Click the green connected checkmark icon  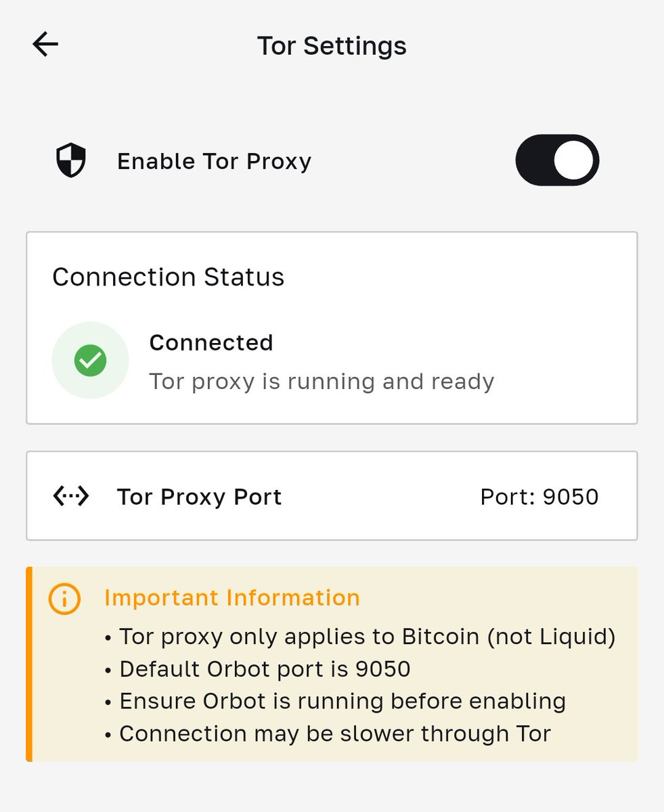pyautogui.click(x=90, y=360)
